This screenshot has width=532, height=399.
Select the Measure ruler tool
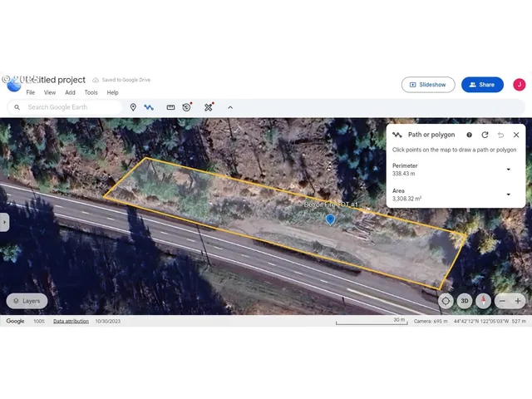pos(170,107)
